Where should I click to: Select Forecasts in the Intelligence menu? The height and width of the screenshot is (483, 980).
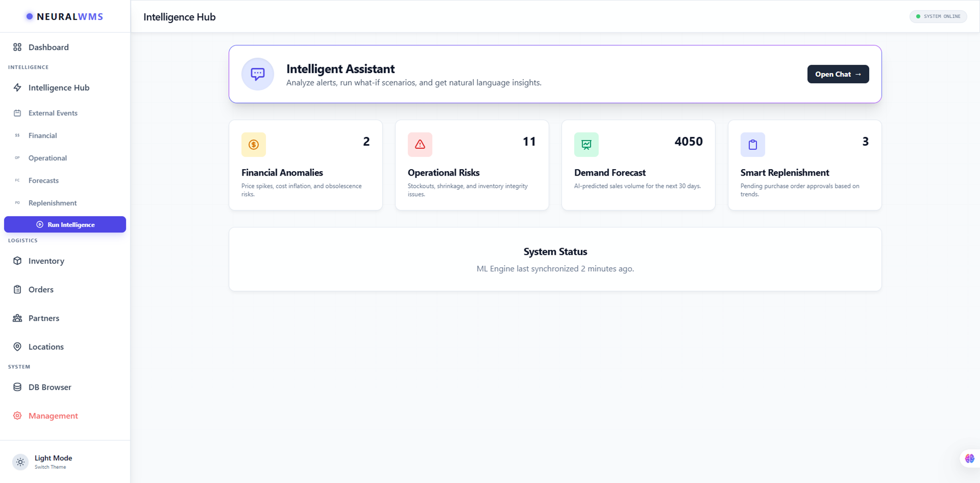tap(44, 180)
